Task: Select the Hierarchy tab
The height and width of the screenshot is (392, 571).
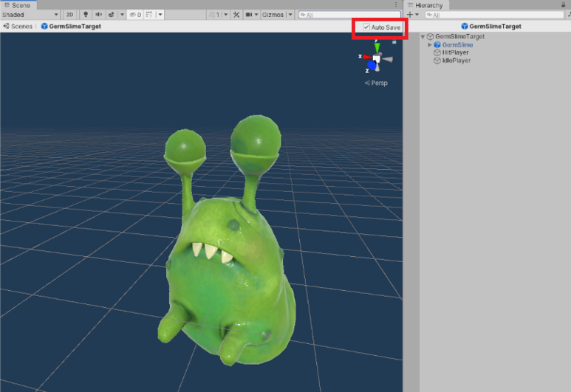Action: tap(425, 5)
